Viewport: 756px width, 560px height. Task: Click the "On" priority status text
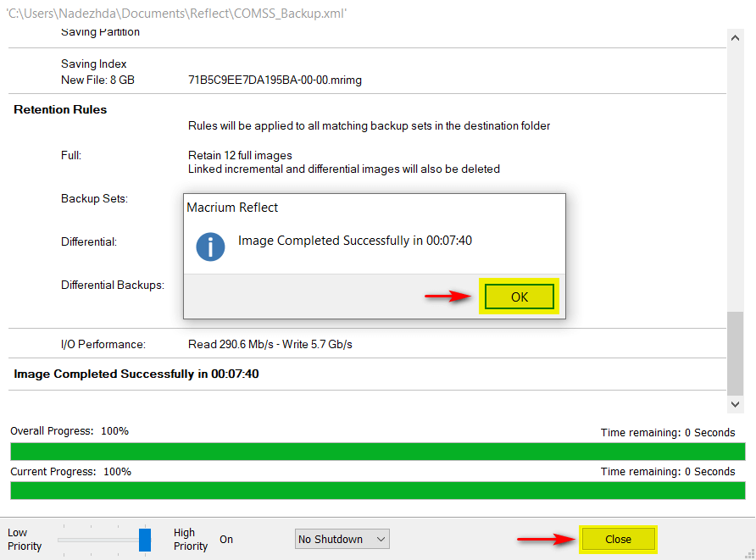(x=226, y=540)
